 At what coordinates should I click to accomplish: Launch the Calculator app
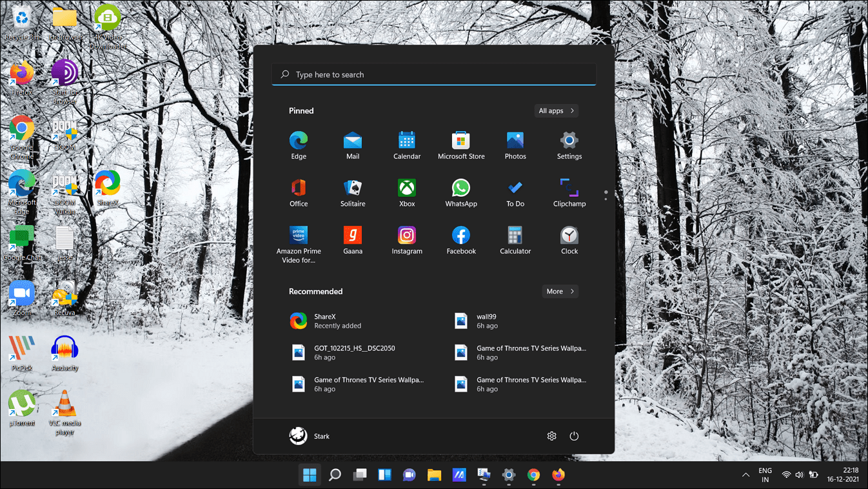point(515,241)
